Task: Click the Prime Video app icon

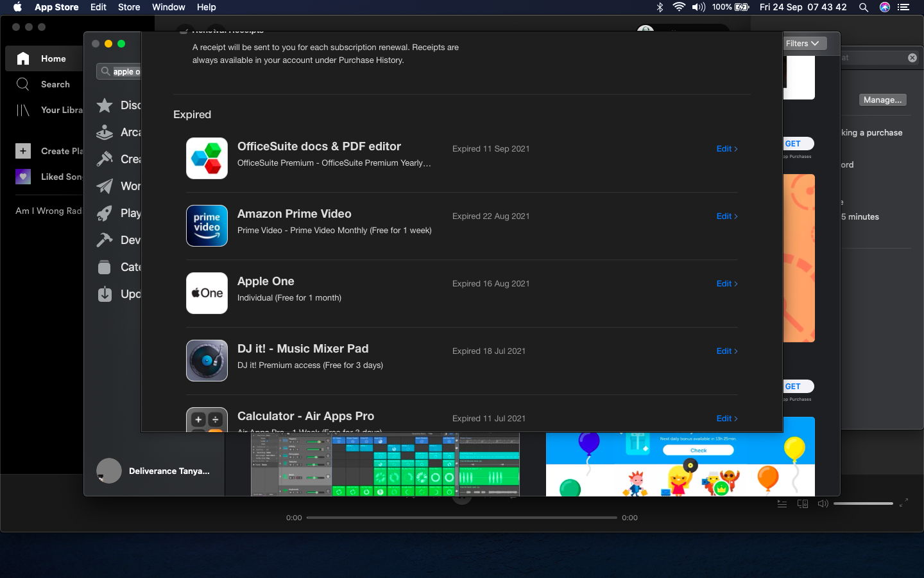Action: coord(207,225)
